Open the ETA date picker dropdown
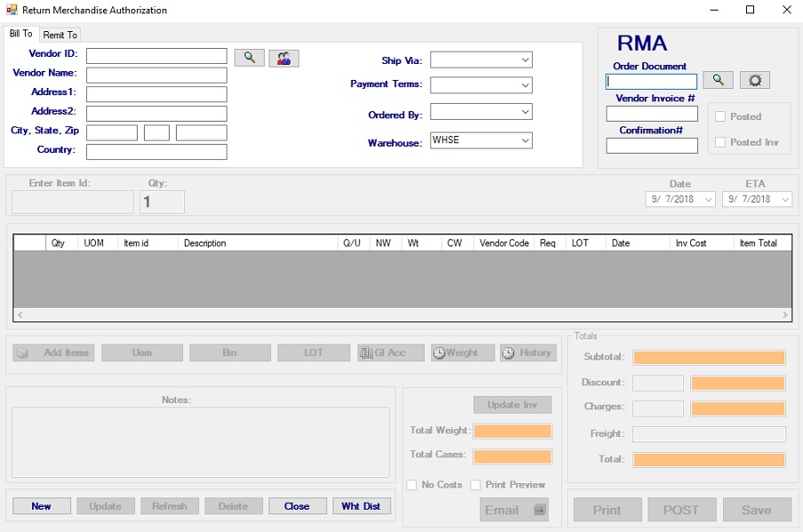The image size is (803, 532). point(785,200)
